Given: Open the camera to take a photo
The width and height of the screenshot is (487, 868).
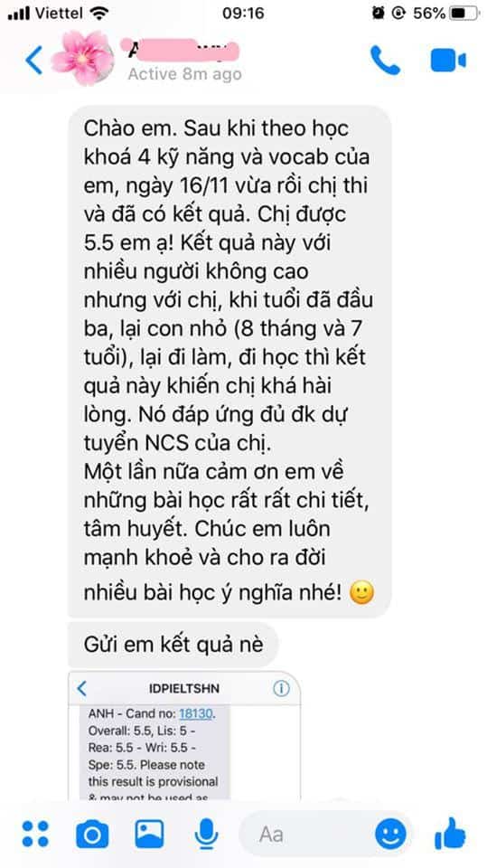Looking at the screenshot, I should click(x=92, y=834).
